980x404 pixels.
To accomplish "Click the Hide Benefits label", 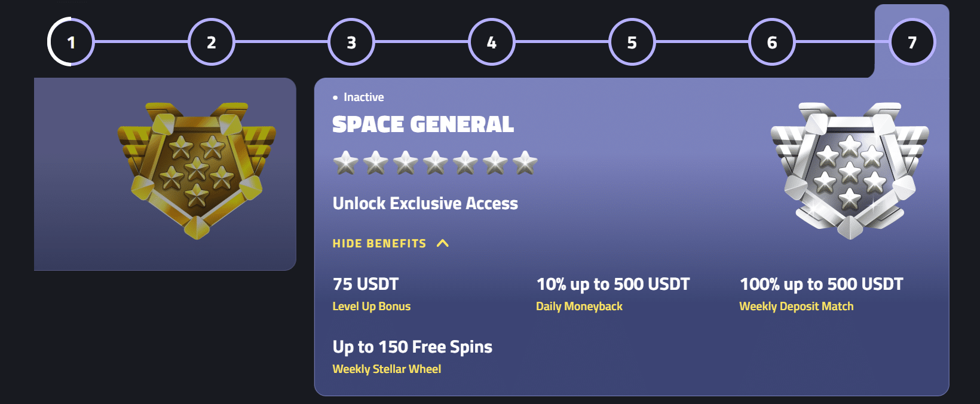I will 379,243.
